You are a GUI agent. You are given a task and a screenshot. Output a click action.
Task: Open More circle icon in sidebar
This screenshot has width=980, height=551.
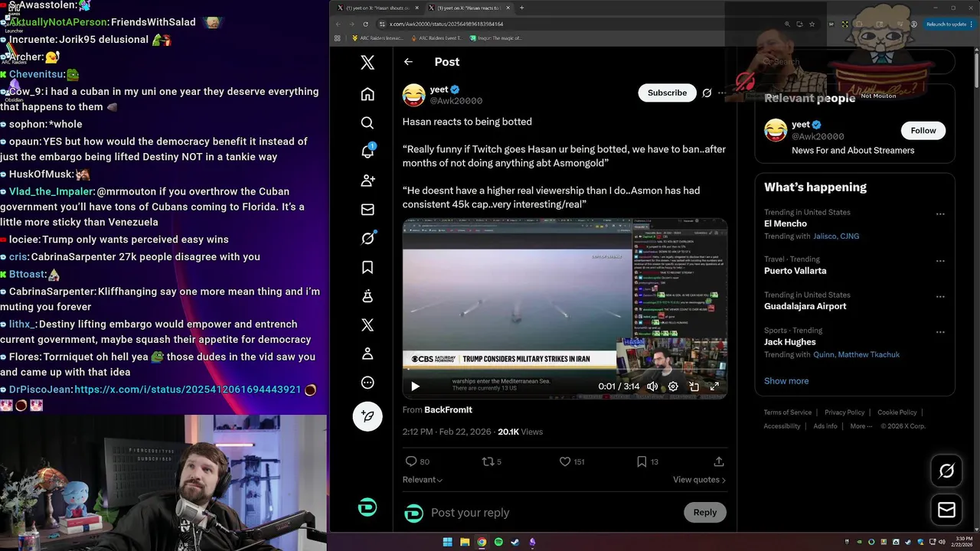point(367,383)
